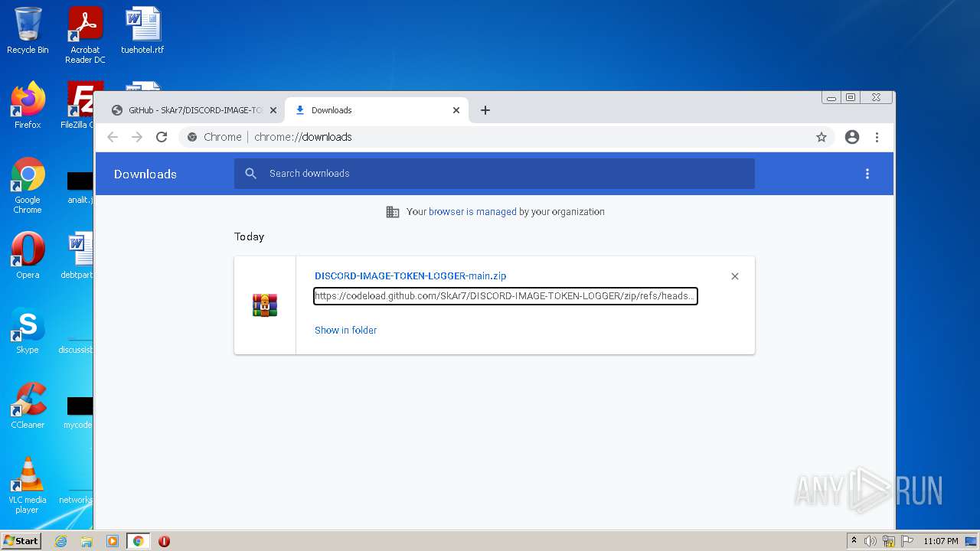This screenshot has width=980, height=551.
Task: Open tuehotel.rtf document on desktop
Action: (x=142, y=31)
